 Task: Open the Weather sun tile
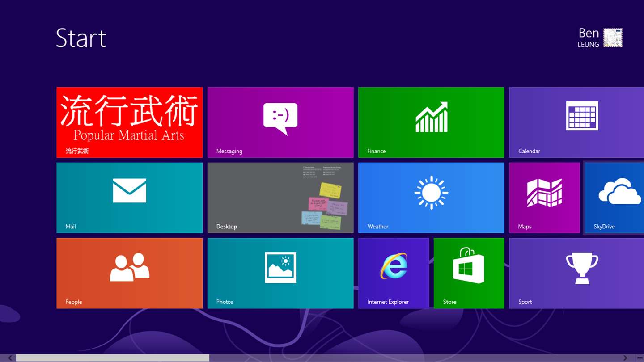coord(431,198)
